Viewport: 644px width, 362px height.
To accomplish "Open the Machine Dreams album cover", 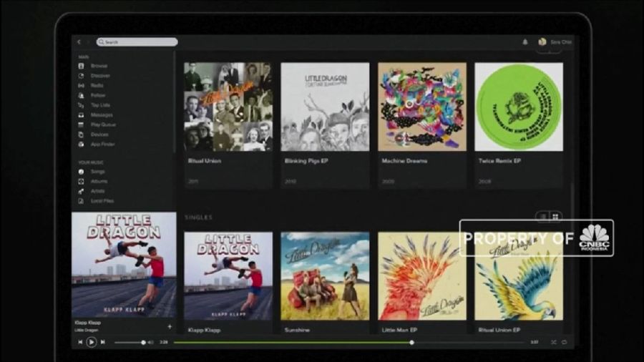I will [421, 107].
